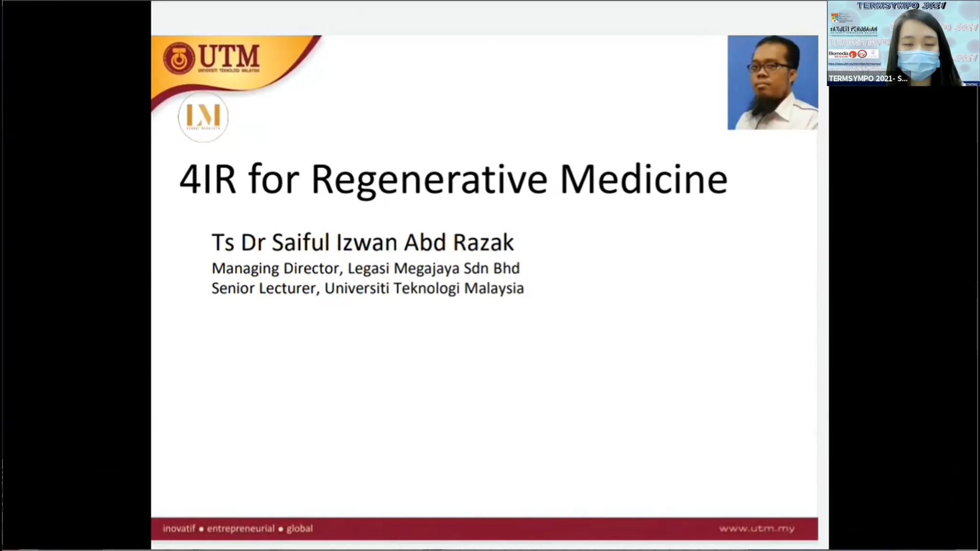Click the speaker name 'Ts Dr Saiful Izwan Abd Razak'
The height and width of the screenshot is (551, 980).
point(362,242)
